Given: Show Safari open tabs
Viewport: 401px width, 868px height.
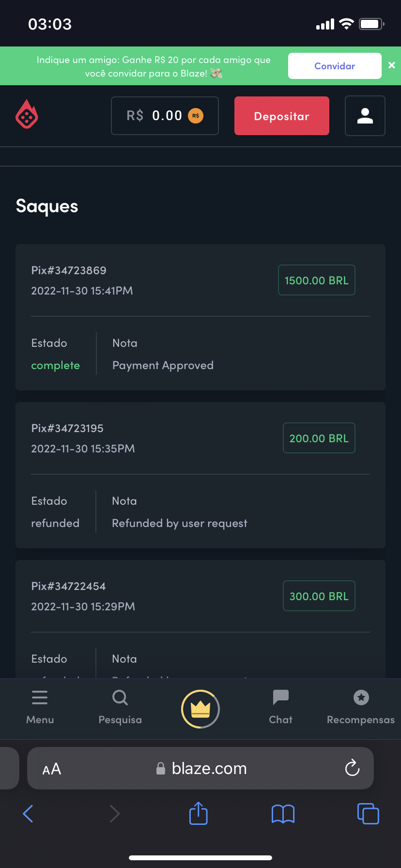Looking at the screenshot, I should tap(368, 814).
